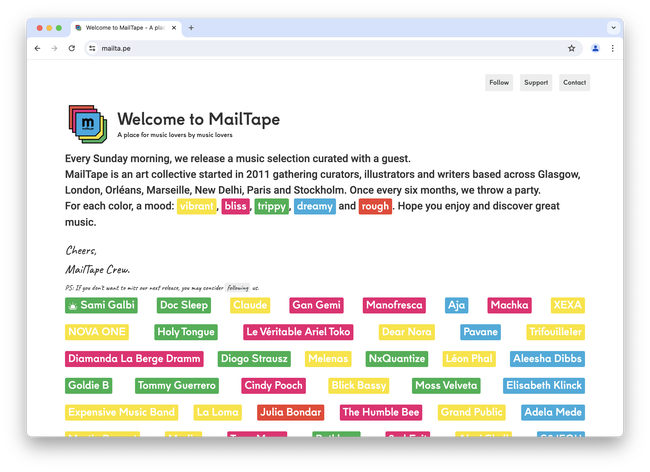This screenshot has width=650, height=472.
Task: Open the Machka episode
Action: (x=509, y=305)
